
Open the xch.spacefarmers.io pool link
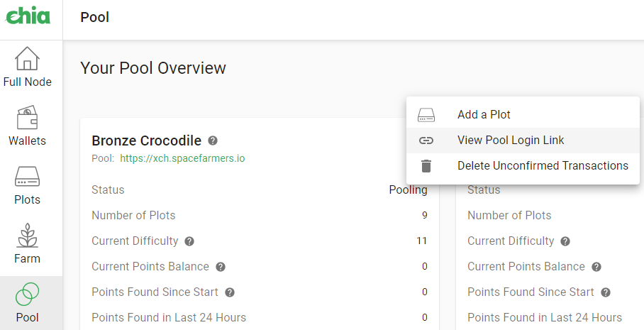point(182,158)
